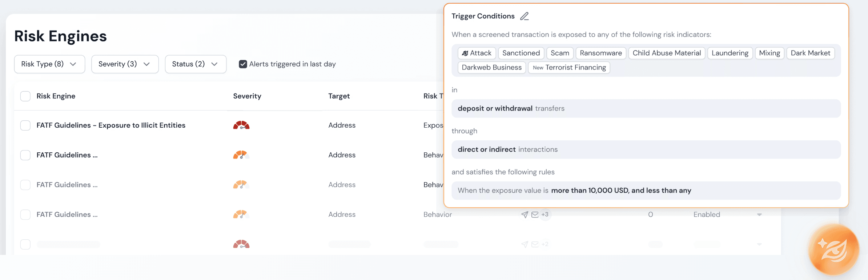
Task: Open the Risk Type (8) dropdown
Action: pos(49,64)
